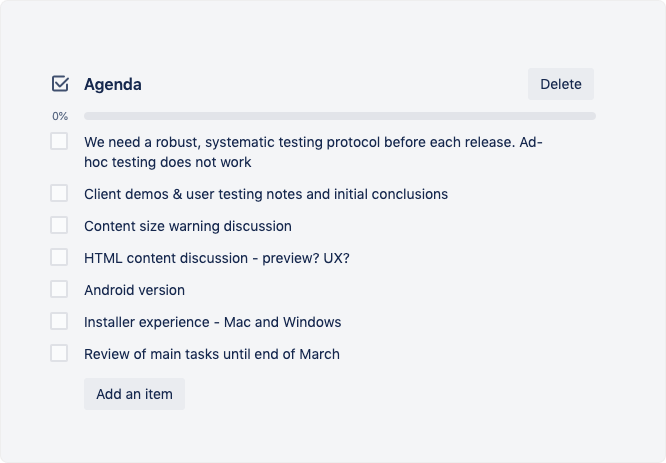Edit the 'Content size warning discussion' text
This screenshot has width=666, height=463.
(x=188, y=226)
